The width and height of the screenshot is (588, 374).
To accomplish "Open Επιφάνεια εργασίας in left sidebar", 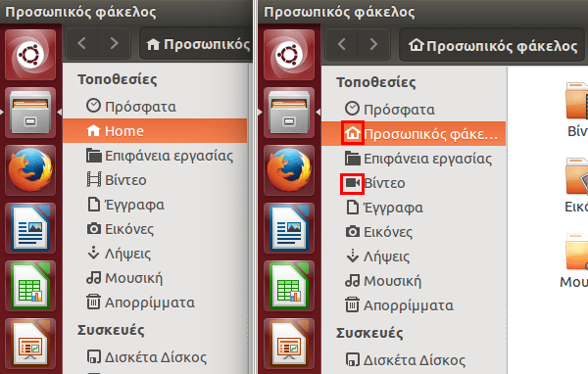I will point(155,156).
